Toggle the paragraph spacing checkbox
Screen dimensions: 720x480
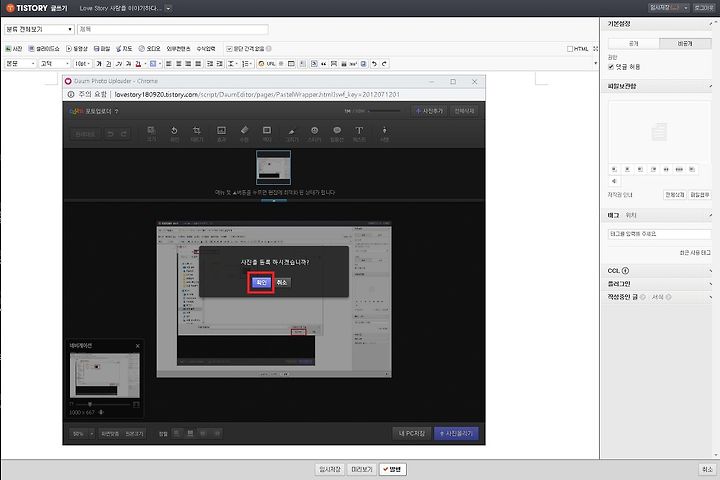(229, 49)
